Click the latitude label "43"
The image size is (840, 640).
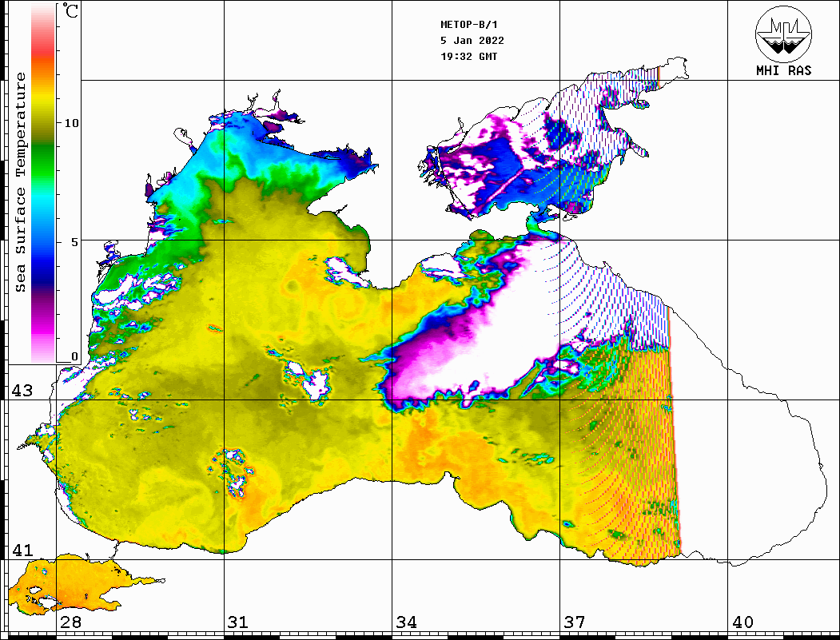point(22,391)
